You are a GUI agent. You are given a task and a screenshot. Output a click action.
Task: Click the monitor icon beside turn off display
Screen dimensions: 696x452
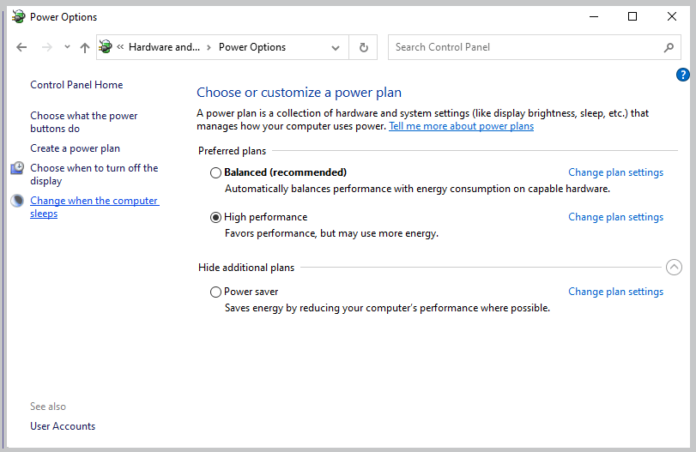[x=17, y=169]
